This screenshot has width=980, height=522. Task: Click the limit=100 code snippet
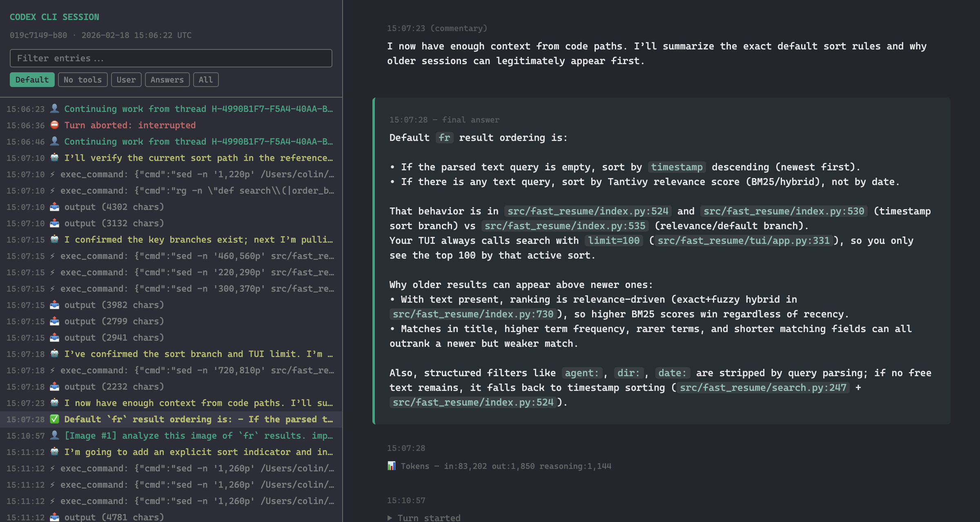pyautogui.click(x=614, y=241)
